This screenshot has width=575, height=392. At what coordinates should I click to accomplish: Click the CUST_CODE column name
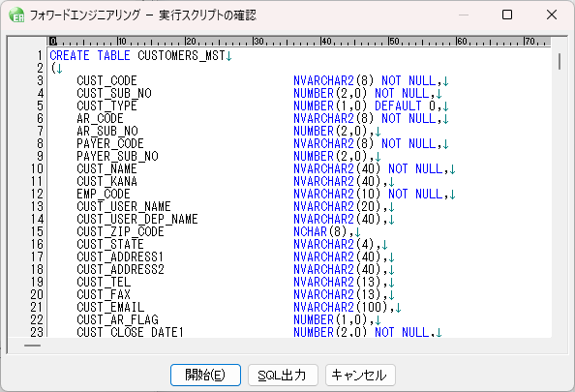(106, 80)
